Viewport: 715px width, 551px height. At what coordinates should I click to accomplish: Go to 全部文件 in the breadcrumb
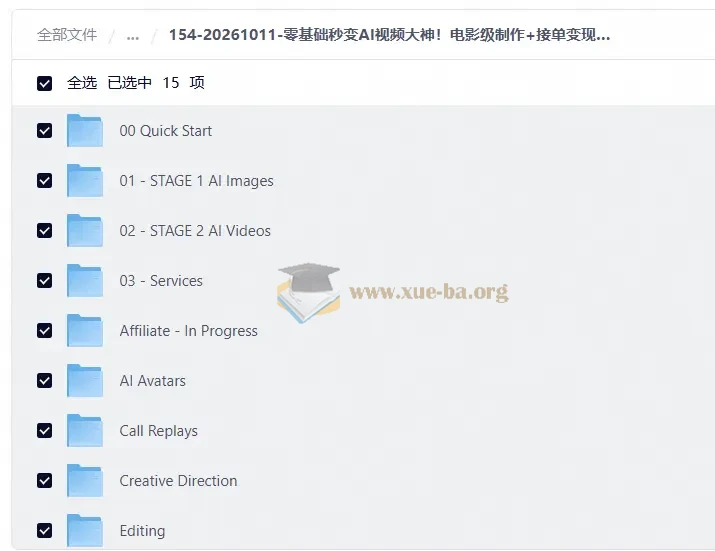(x=67, y=35)
